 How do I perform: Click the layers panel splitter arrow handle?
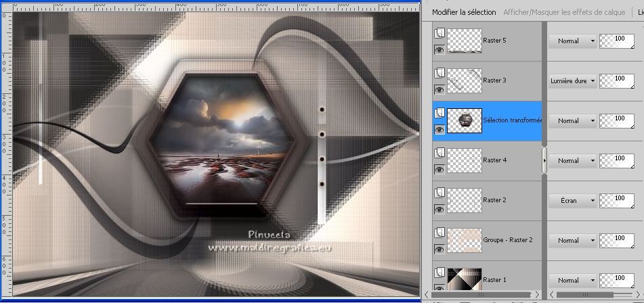coord(544,161)
